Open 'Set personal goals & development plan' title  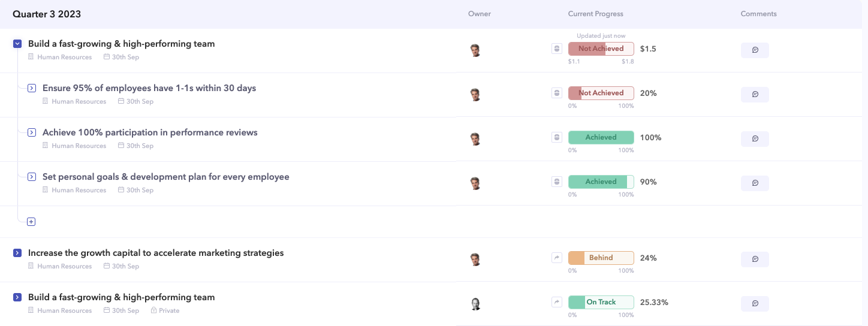coord(165,177)
